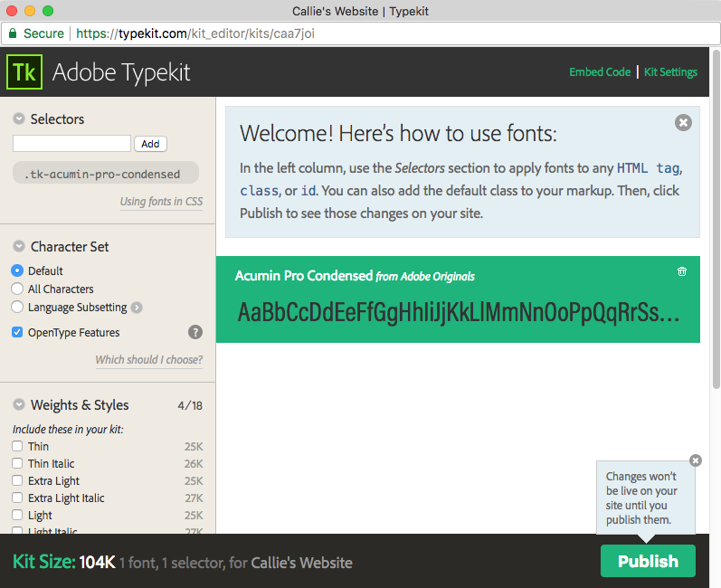Click the Add selector button
This screenshot has width=721, height=588.
pyautogui.click(x=150, y=144)
